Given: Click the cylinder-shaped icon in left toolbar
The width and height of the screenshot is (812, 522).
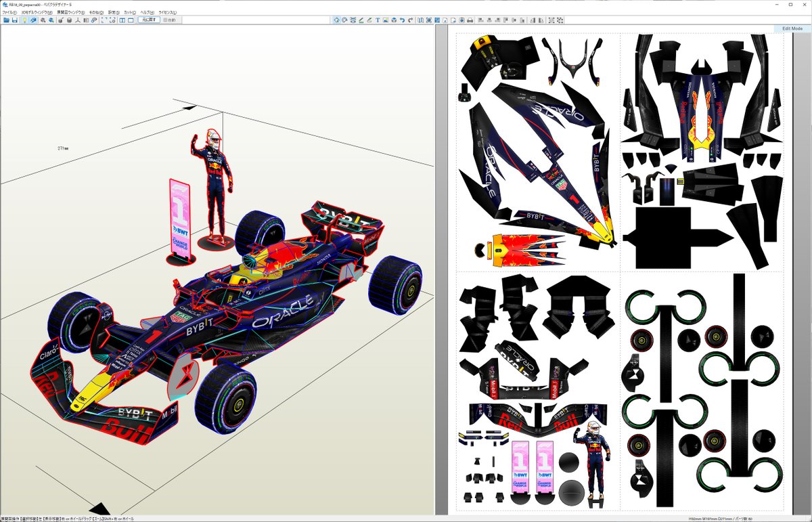Looking at the screenshot, I should [x=69, y=20].
